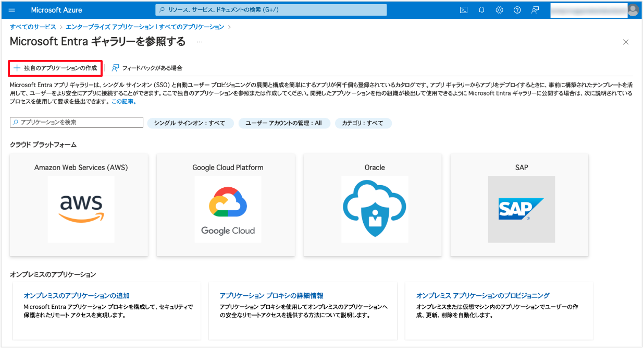Go to すべてのサービス breadcrumb

(x=33, y=27)
